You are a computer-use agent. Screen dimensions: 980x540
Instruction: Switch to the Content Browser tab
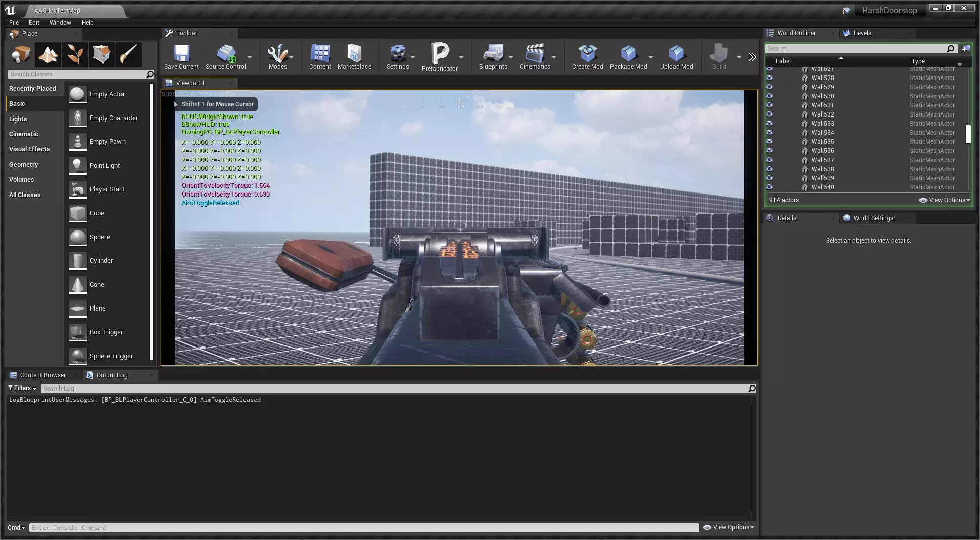[x=43, y=375]
